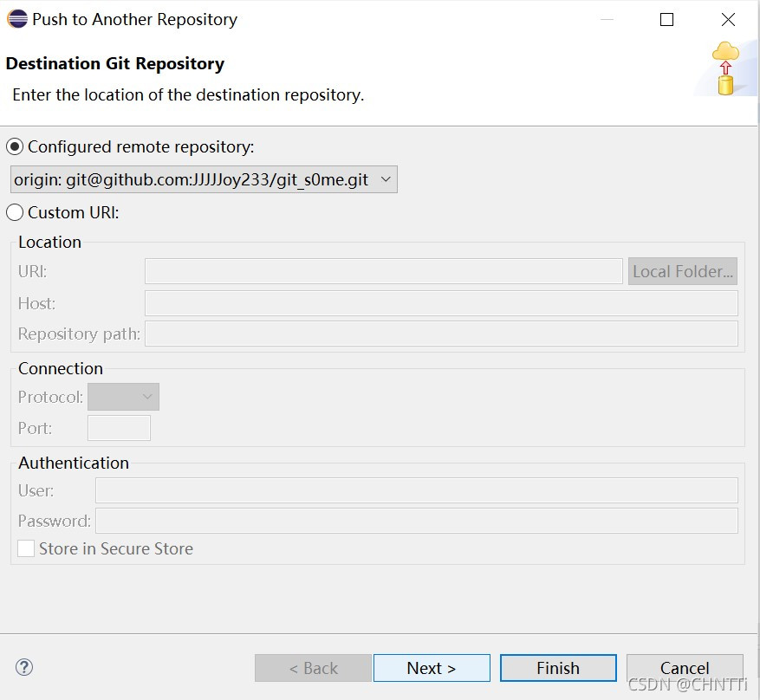Click the Next > button
The height and width of the screenshot is (700, 760).
432,668
